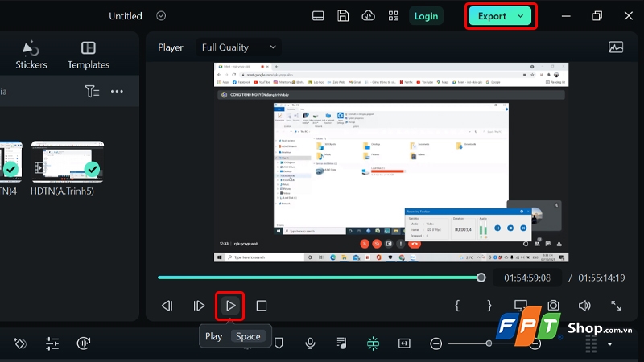The width and height of the screenshot is (644, 362).
Task: Click the Play button in the player
Action: pyautogui.click(x=230, y=306)
